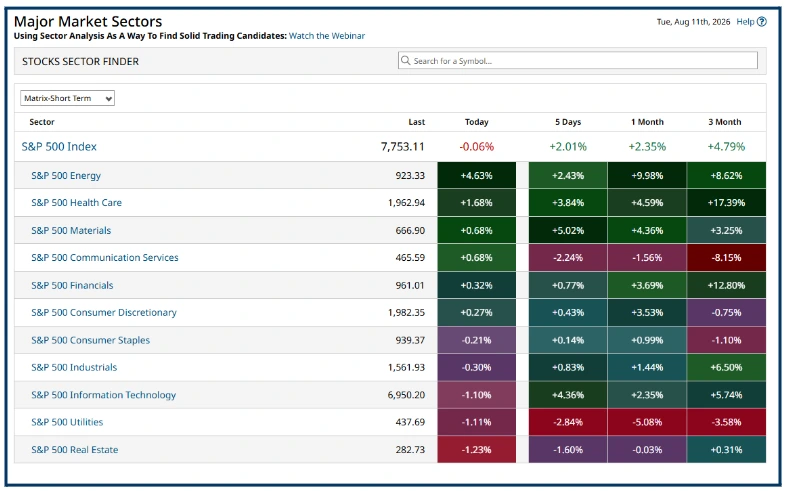The image size is (787, 491).
Task: Click Real Estate 3 Month cell +0.31%
Action: click(x=726, y=449)
